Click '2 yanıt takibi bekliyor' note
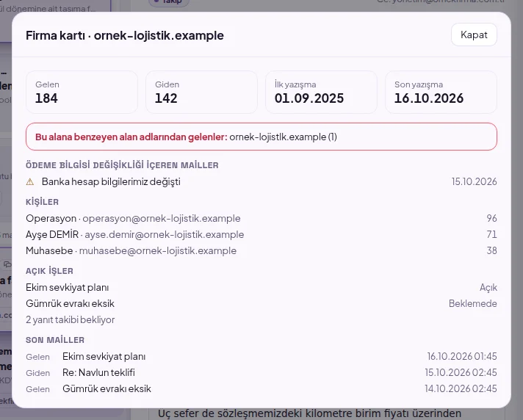Image resolution: width=523 pixels, height=420 pixels. click(x=70, y=319)
